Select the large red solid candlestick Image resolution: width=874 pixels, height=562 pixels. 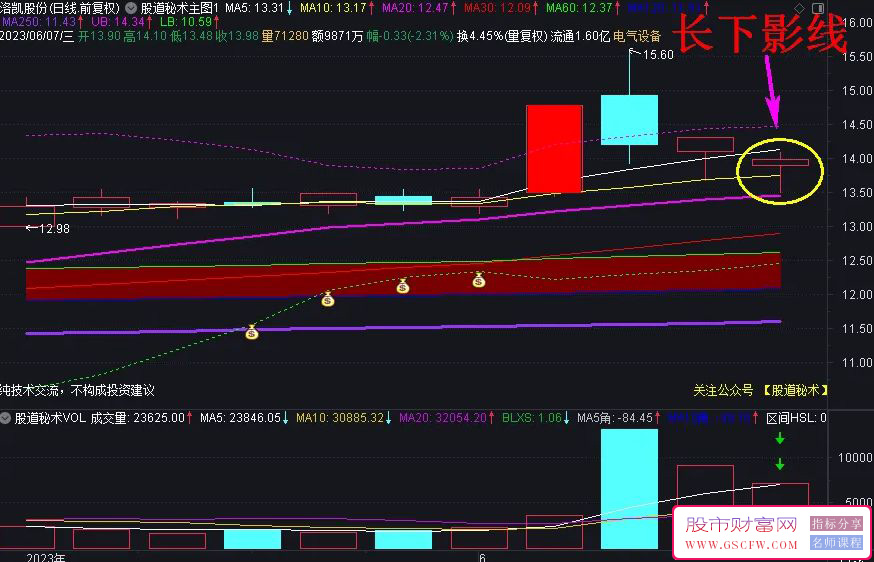[x=555, y=149]
